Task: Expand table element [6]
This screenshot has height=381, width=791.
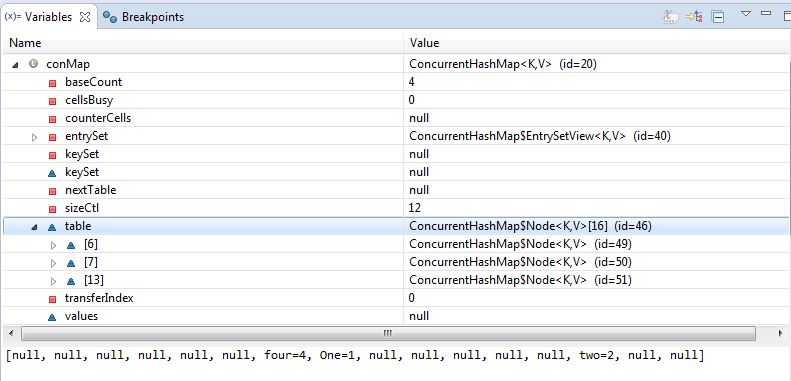Action: tap(53, 245)
